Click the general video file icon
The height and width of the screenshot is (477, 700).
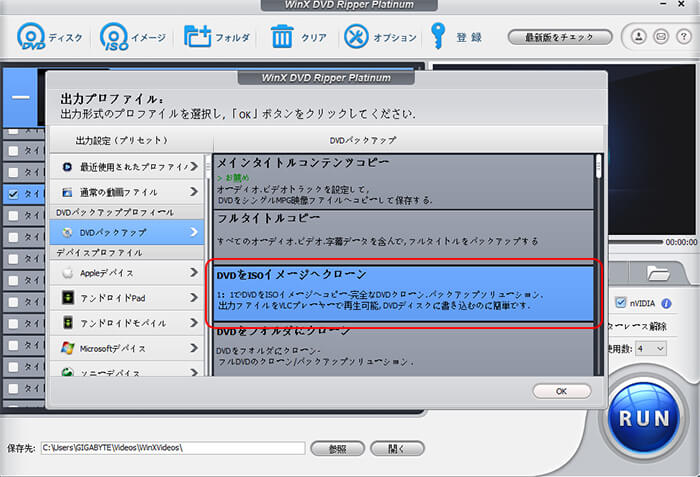[x=67, y=192]
